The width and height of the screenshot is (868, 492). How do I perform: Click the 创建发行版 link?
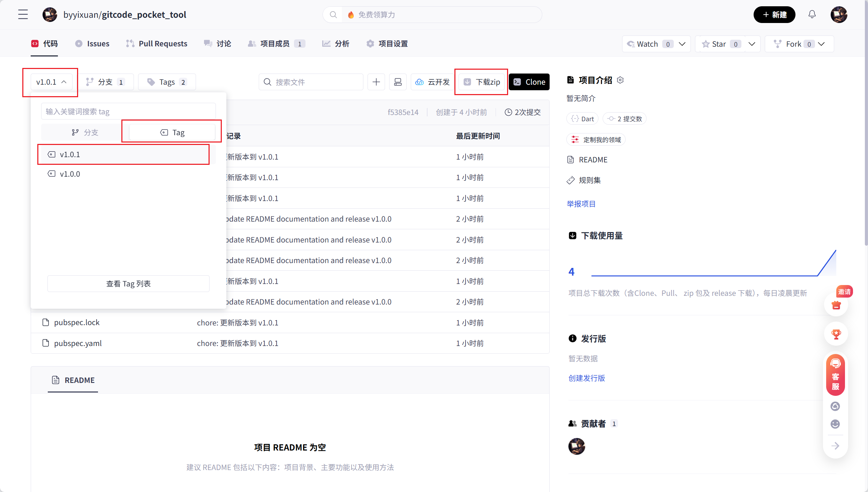click(587, 378)
